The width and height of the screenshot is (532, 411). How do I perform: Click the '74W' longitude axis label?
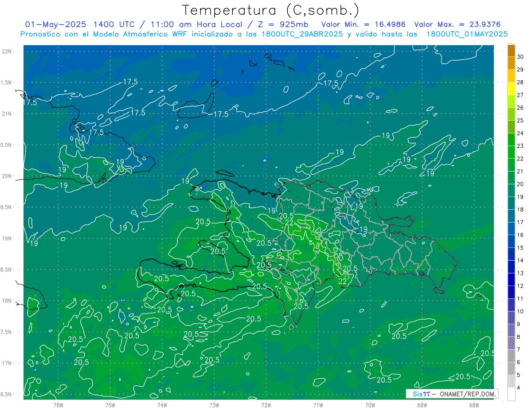click(162, 405)
